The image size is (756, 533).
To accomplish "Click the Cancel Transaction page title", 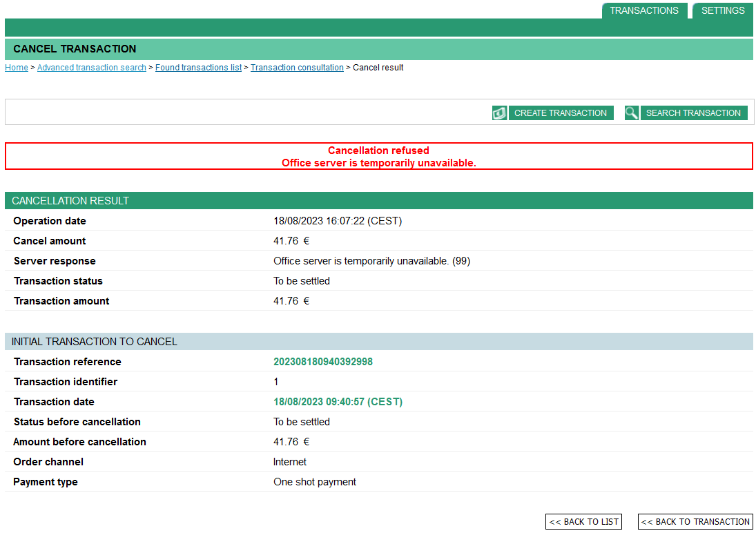I will 75,49.
